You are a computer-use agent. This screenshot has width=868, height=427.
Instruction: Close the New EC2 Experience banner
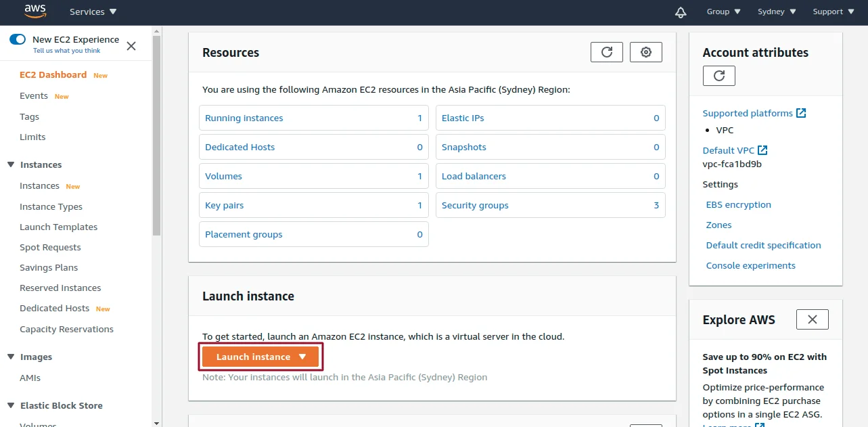pyautogui.click(x=131, y=46)
